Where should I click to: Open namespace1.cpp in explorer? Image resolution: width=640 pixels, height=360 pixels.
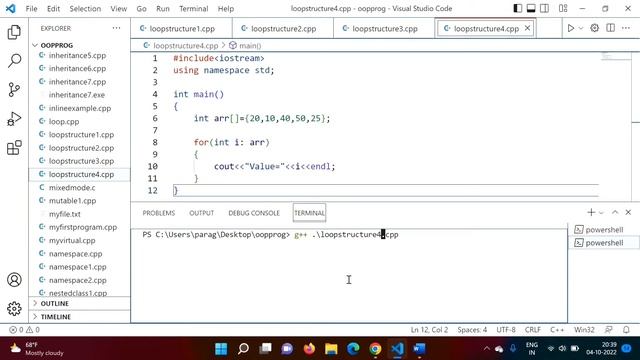(78, 267)
